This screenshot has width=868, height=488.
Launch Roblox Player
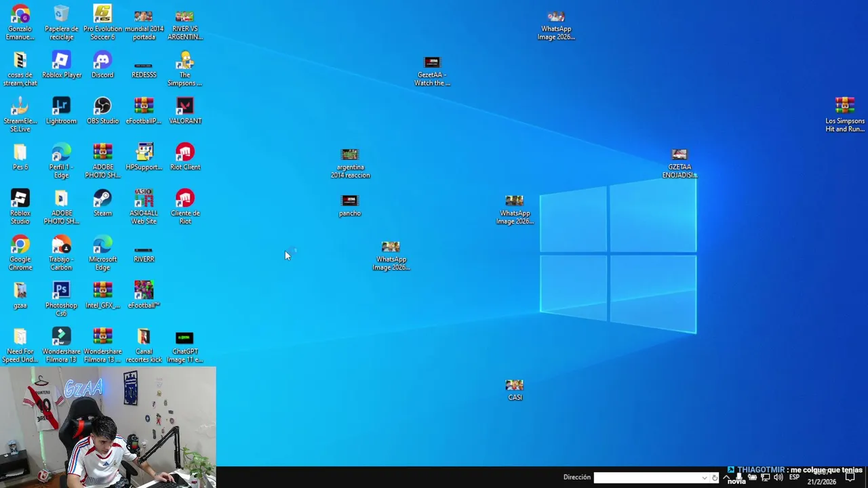pos(61,64)
